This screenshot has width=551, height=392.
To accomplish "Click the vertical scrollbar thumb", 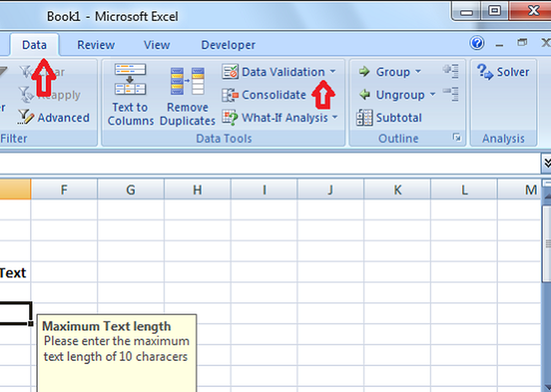I will tap(547, 244).
